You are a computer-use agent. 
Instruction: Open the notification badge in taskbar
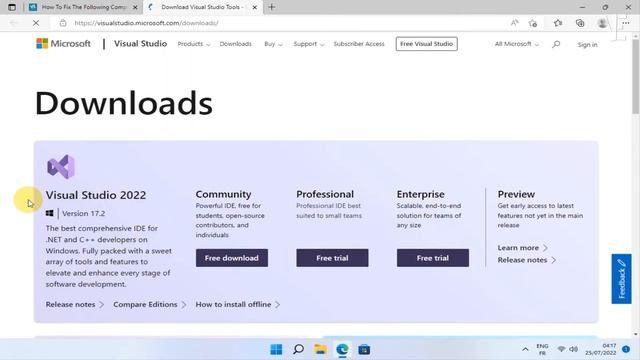point(626,349)
